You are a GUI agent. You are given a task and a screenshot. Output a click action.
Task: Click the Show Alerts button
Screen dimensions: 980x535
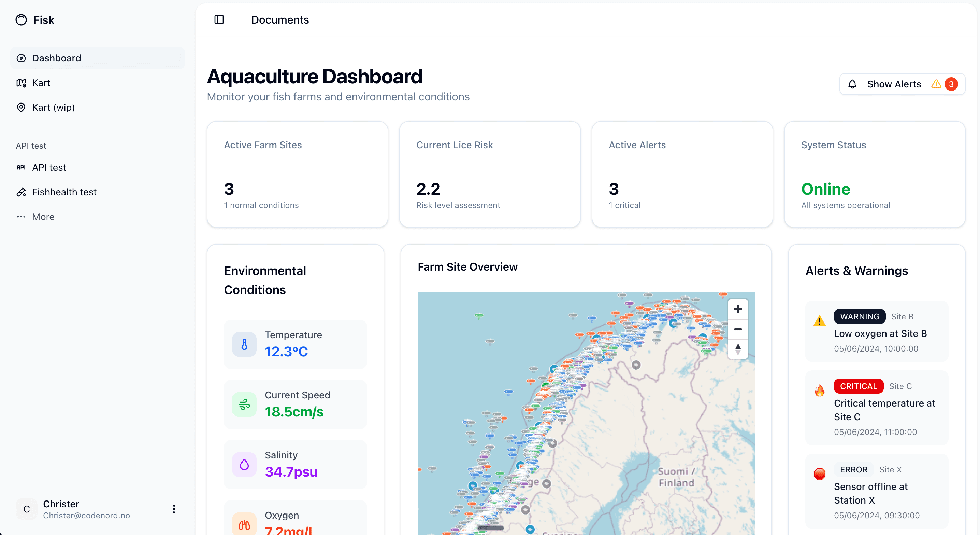point(894,84)
